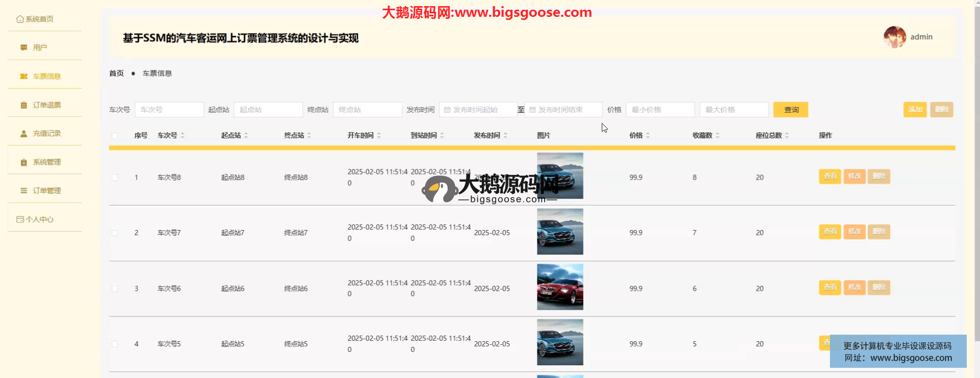
Task: Click the list icon beside 订单管理
Action: [23, 191]
